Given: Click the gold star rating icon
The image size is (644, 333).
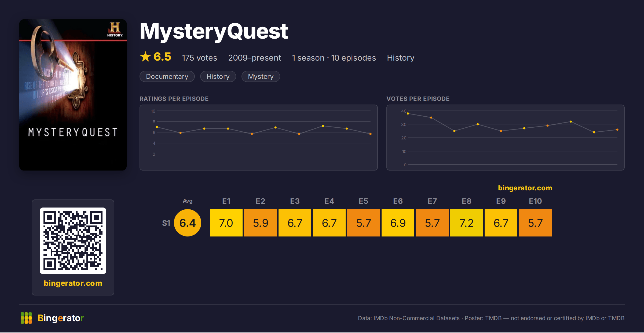Looking at the screenshot, I should coord(145,57).
